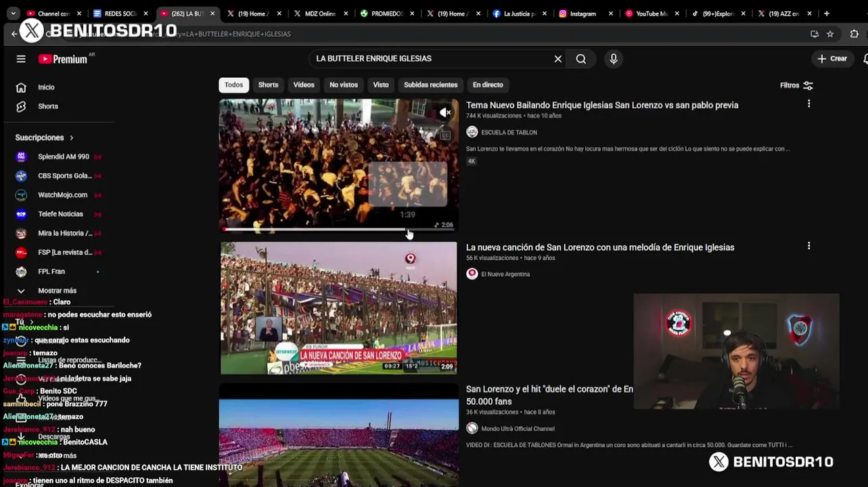This screenshot has height=487, width=868.
Task: Select the Visto filter chip
Action: click(381, 85)
